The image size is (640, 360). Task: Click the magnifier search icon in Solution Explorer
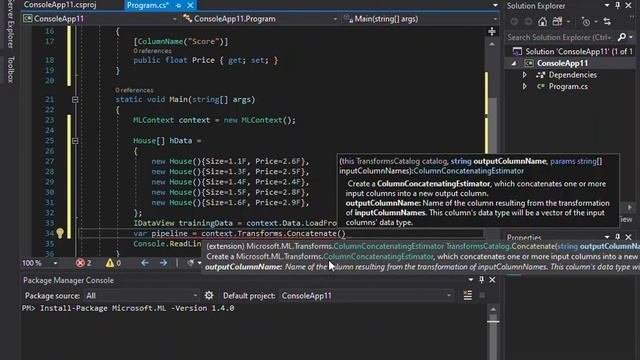(x=622, y=37)
